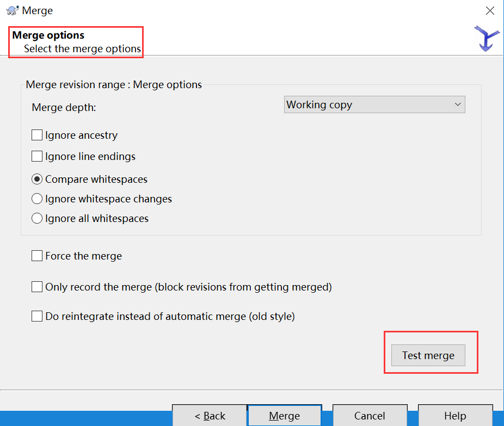
Task: Enable the Ignore ancestry checkbox
Action: (x=37, y=135)
